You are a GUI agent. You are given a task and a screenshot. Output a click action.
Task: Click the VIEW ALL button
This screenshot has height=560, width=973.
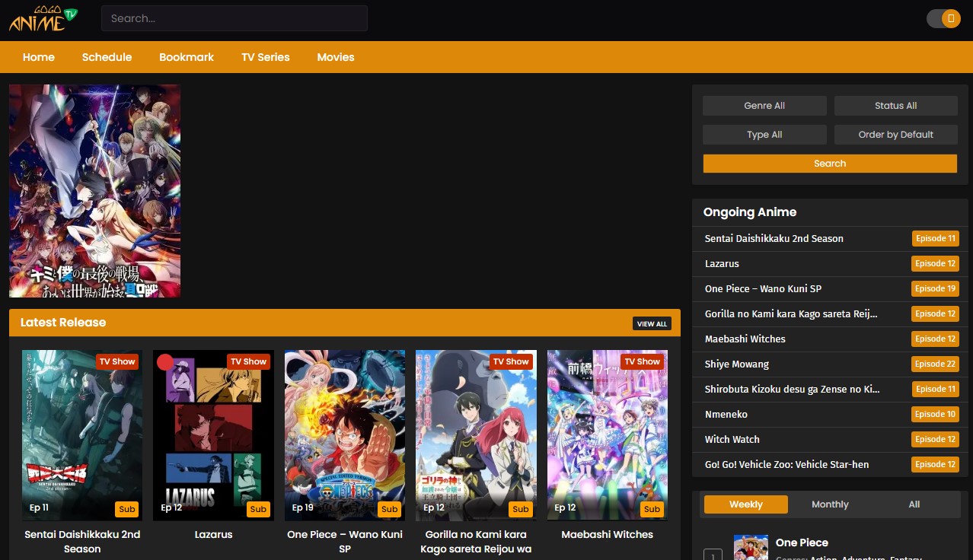pos(652,323)
